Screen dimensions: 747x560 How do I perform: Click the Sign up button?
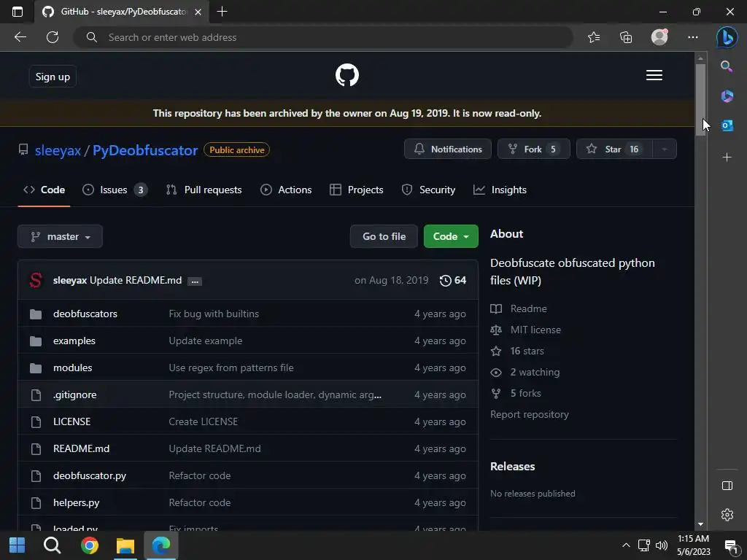[53, 77]
